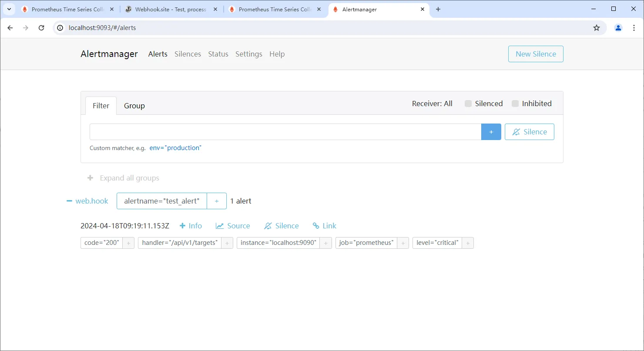The height and width of the screenshot is (351, 644).
Task: Click the job="prometheus" label text
Action: pos(366,243)
